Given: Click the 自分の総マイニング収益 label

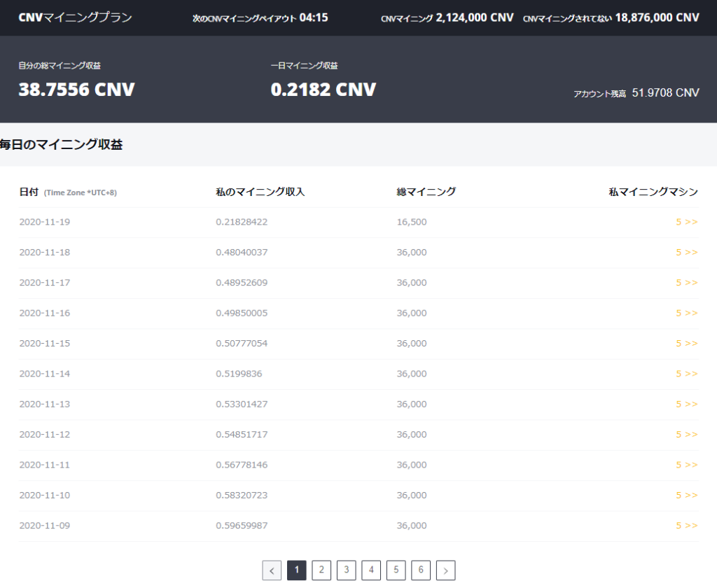Looking at the screenshot, I should tap(60, 66).
